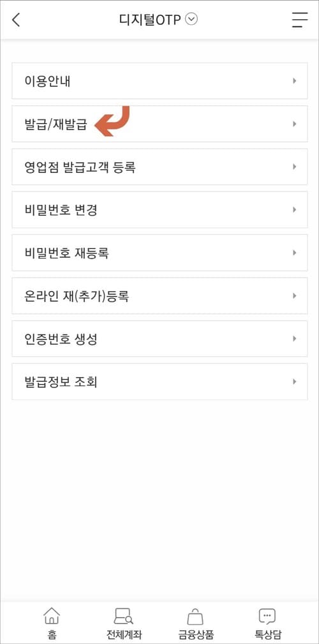Select the 발급/재발급 menu item
Image resolution: width=319 pixels, height=644 pixels.
(159, 124)
